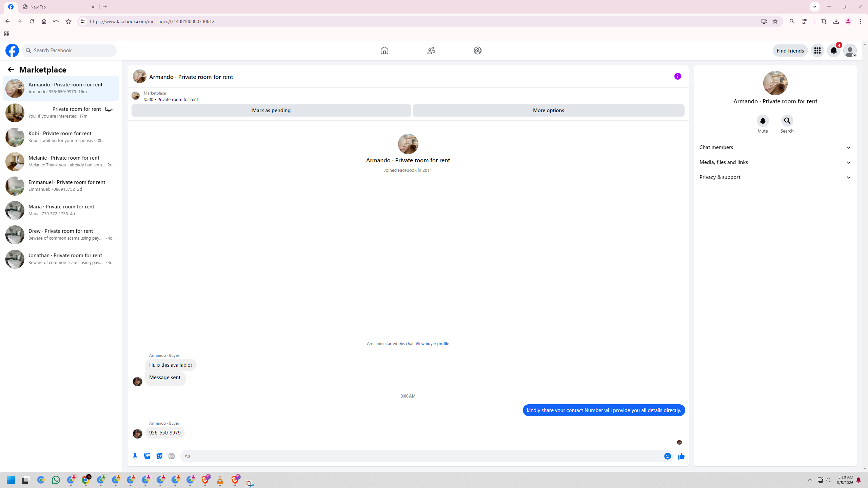Expand Media, files and links section
This screenshot has width=868, height=488.
tap(775, 162)
